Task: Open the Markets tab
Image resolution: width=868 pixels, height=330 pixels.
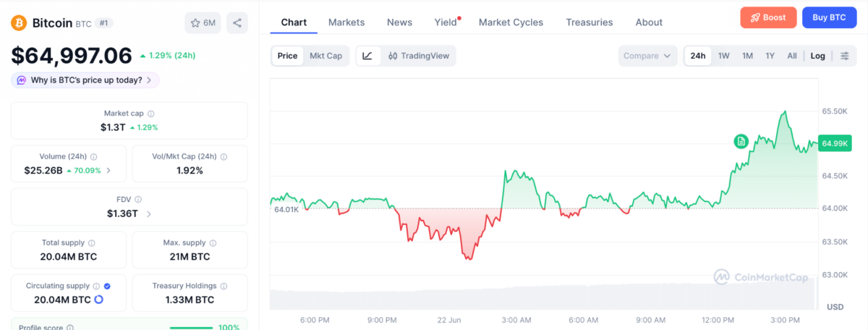Action: [x=346, y=22]
